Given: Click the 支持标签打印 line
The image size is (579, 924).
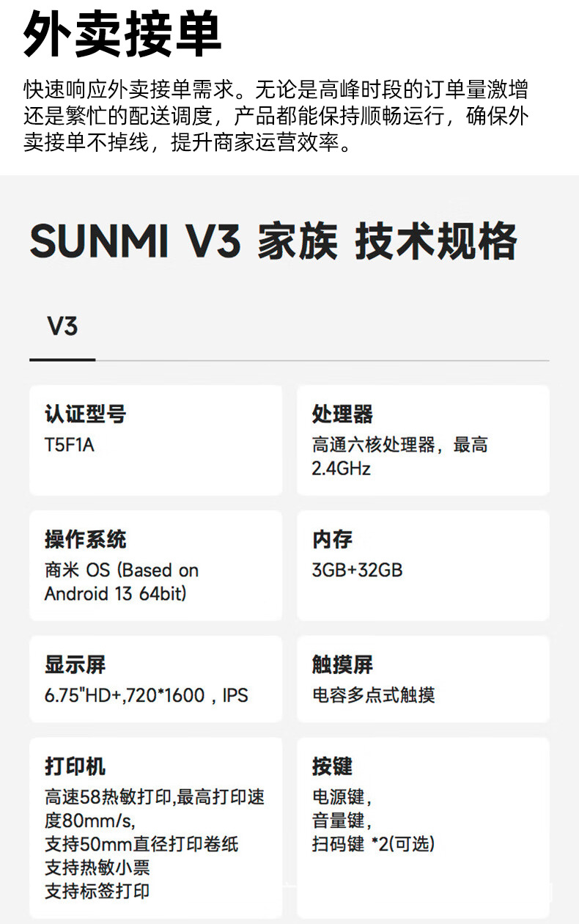Looking at the screenshot, I should [97, 891].
